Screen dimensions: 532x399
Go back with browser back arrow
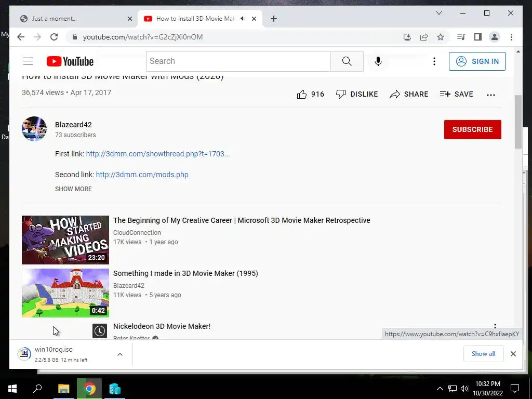[x=21, y=37]
